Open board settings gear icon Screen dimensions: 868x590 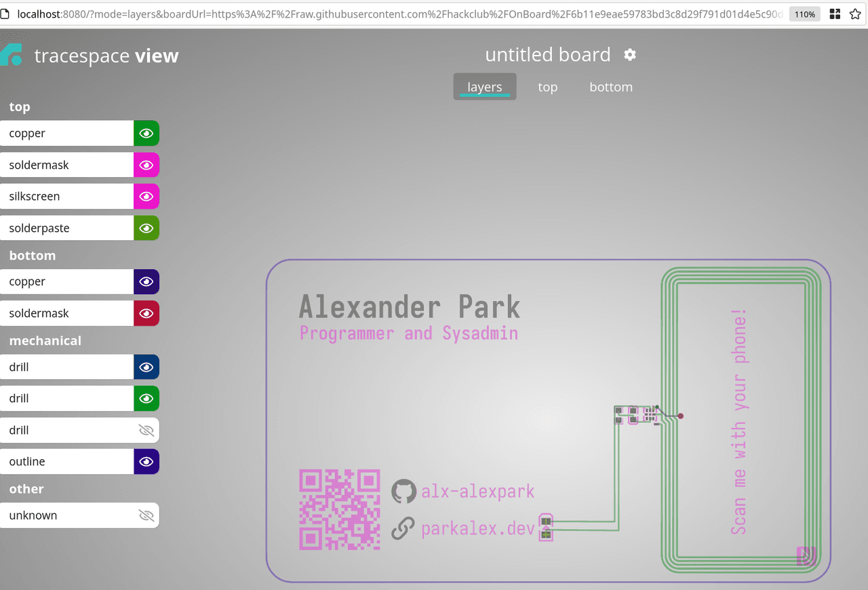coord(630,55)
